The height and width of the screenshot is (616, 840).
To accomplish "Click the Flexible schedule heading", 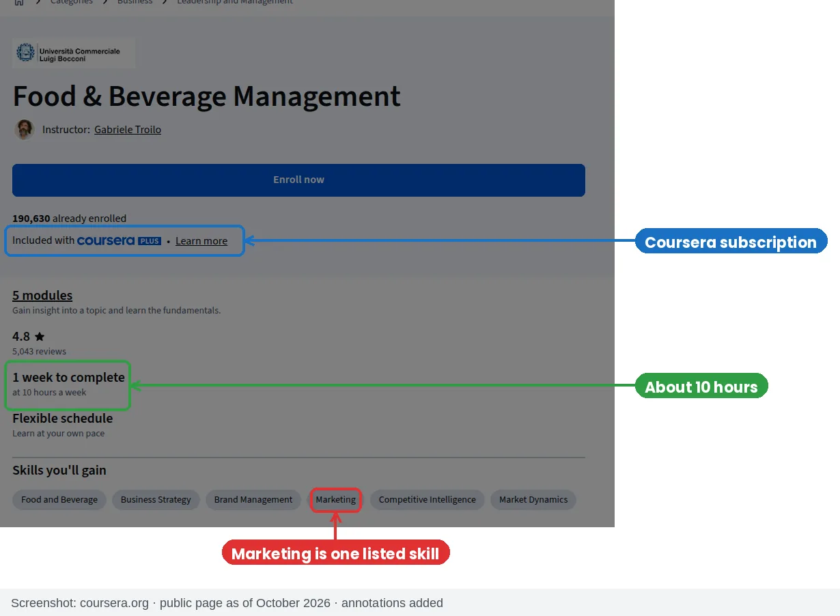I will coord(62,418).
